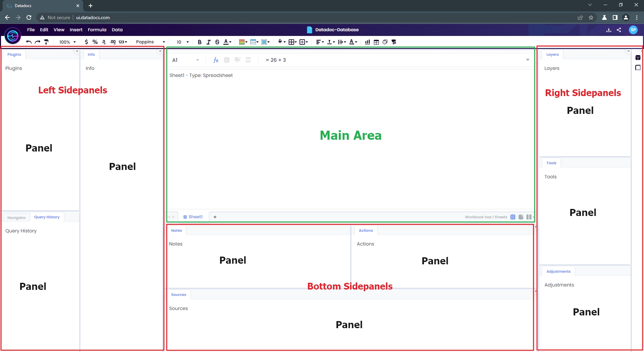
Task: Click the grid view icon near Workbook status
Action: pos(513,217)
